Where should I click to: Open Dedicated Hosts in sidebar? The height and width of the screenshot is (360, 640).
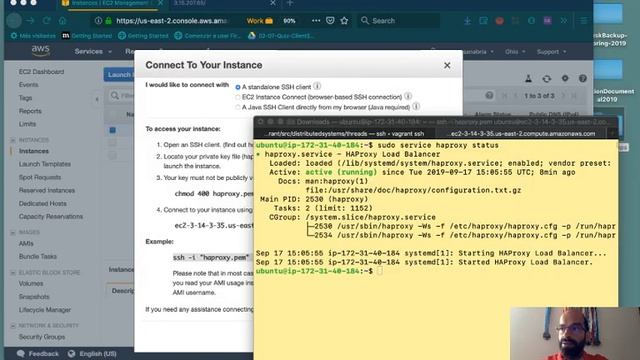(42, 204)
